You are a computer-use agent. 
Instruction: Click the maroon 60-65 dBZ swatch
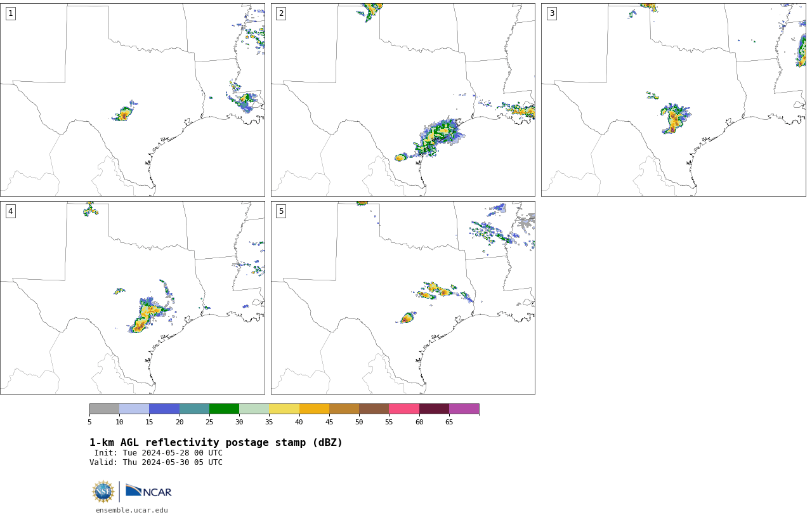434,409
